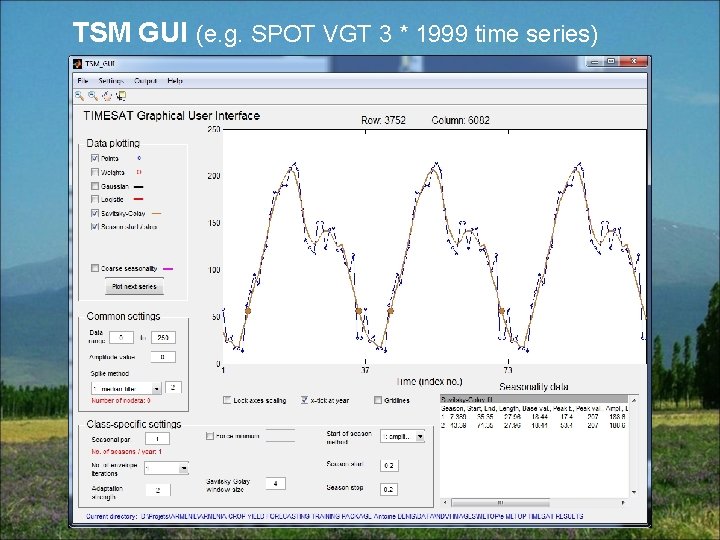Maximize the TSM_GUI window
The image size is (720, 540).
coord(611,62)
